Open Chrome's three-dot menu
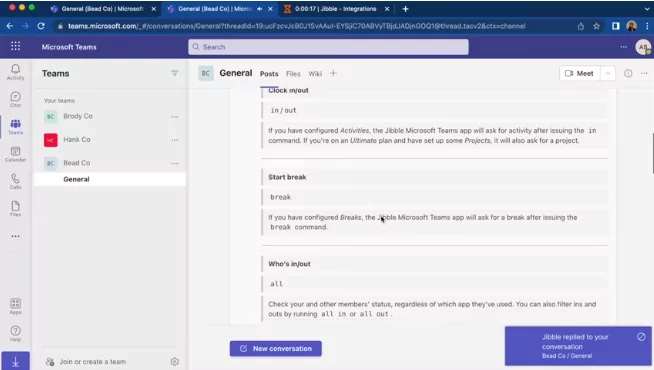Viewport: 654px width, 370px height. click(647, 26)
